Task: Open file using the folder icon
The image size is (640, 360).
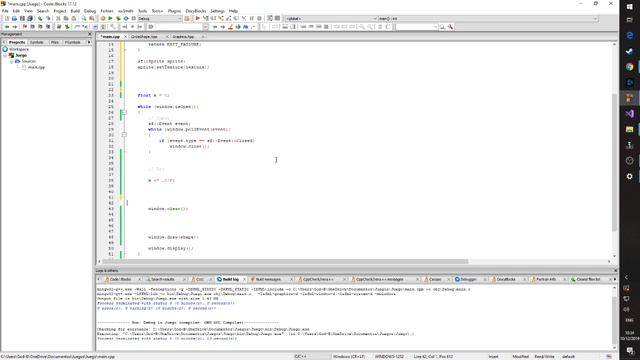Action: [x=14, y=18]
